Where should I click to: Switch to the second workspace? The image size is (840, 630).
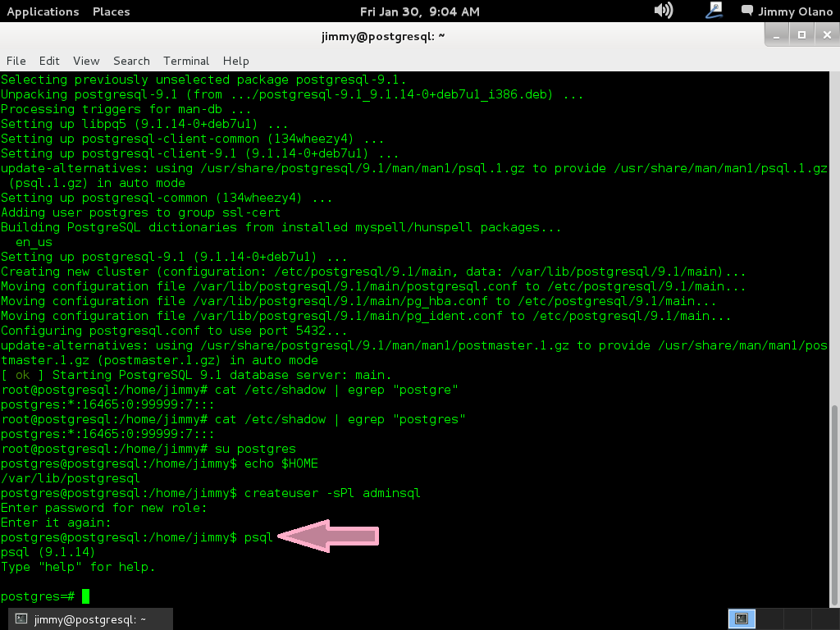pyautogui.click(x=768, y=619)
